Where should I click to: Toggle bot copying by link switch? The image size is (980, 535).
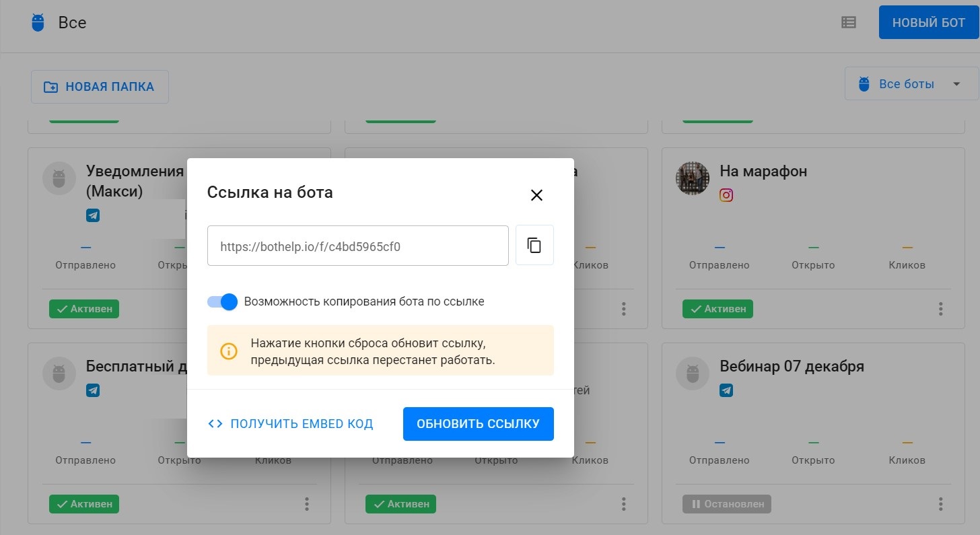coord(223,301)
